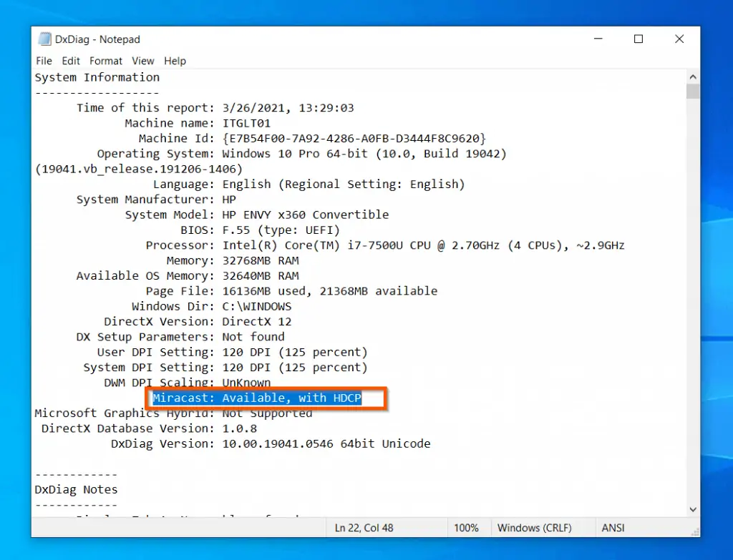Click System Manufacturer value HP

[229, 200]
